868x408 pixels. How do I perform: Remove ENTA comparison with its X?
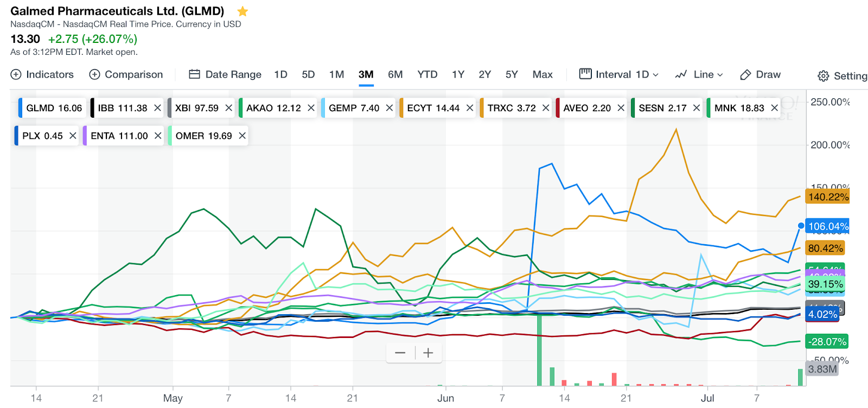click(158, 136)
